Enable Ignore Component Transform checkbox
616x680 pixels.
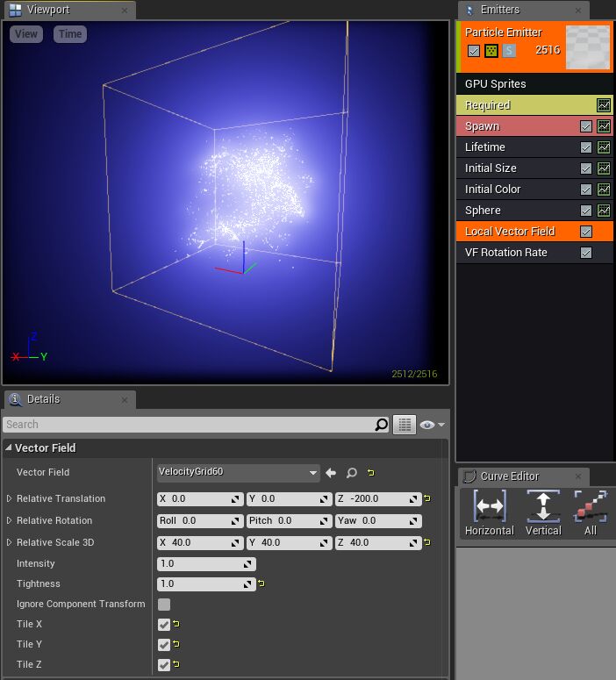point(164,605)
